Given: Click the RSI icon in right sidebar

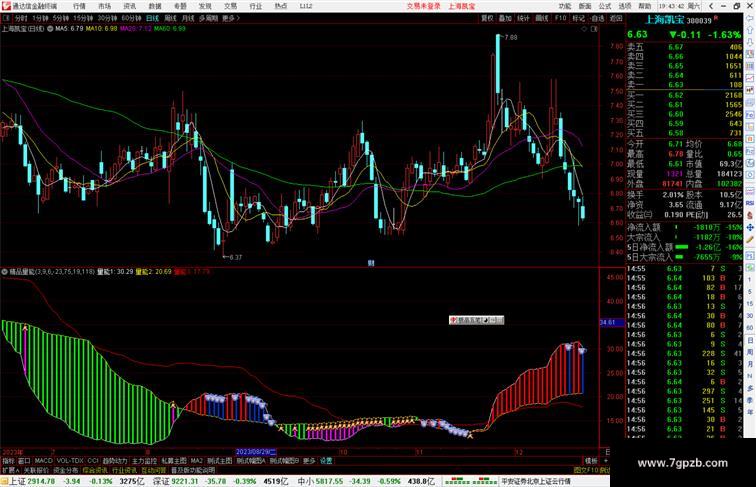Looking at the screenshot, I should (x=750, y=203).
